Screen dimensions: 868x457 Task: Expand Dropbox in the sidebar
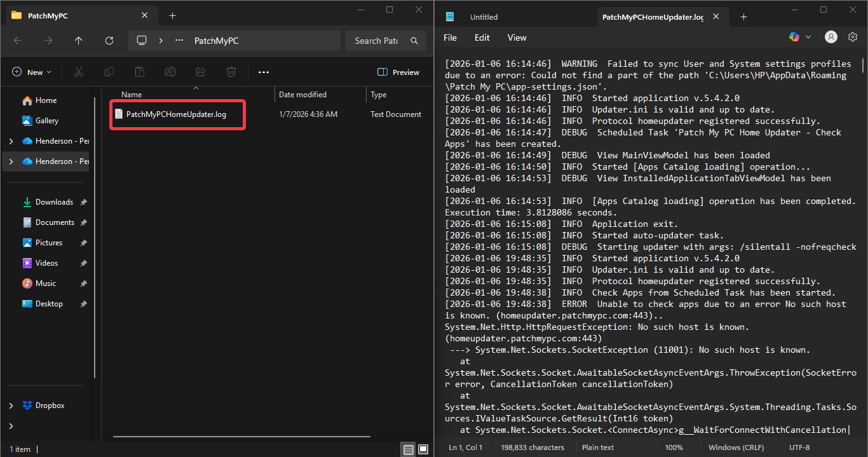click(x=11, y=405)
